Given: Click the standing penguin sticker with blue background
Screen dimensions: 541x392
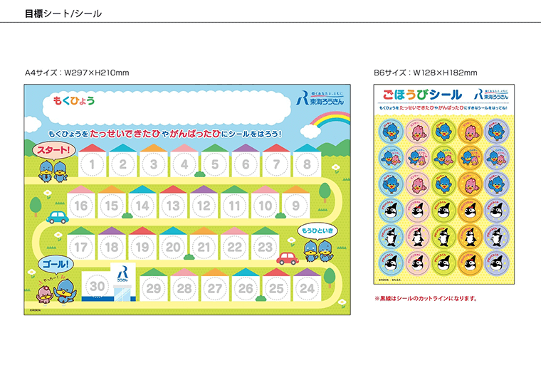Looking at the screenshot, I should pyautogui.click(x=391, y=237).
